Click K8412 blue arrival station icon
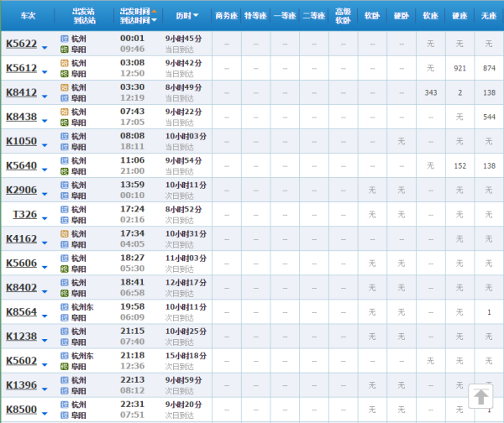Viewport: 504px width, 423px height. pos(65,98)
